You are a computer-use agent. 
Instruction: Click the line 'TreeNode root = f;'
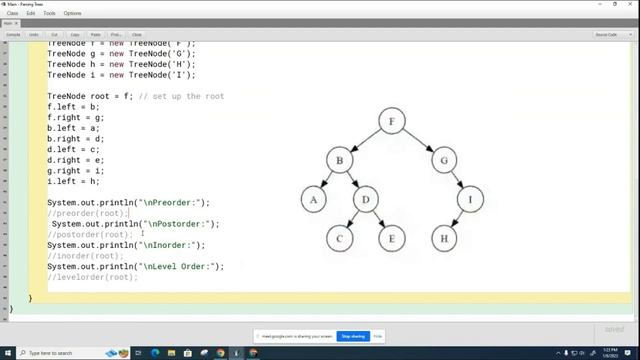click(x=90, y=96)
